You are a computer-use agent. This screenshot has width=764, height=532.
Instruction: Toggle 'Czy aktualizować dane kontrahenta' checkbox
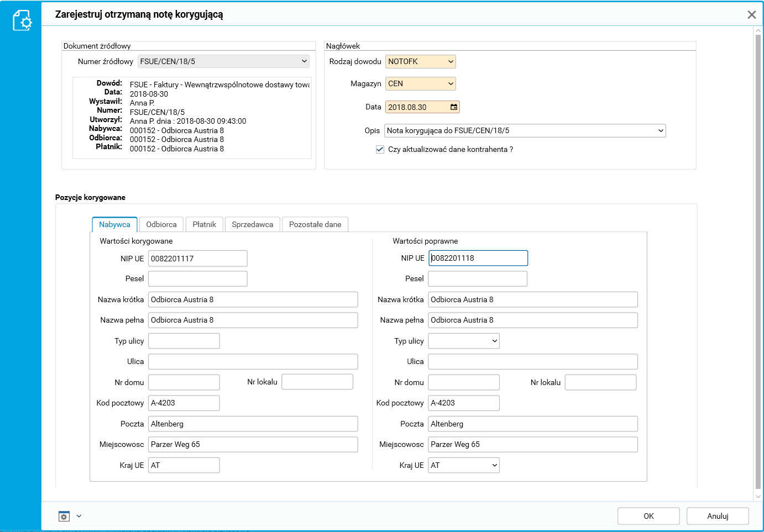click(380, 149)
